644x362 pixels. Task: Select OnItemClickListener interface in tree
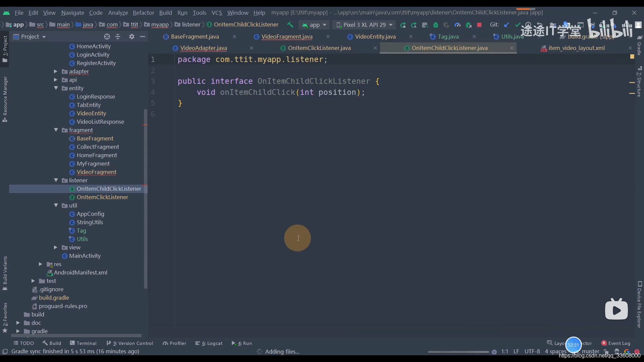click(x=102, y=197)
